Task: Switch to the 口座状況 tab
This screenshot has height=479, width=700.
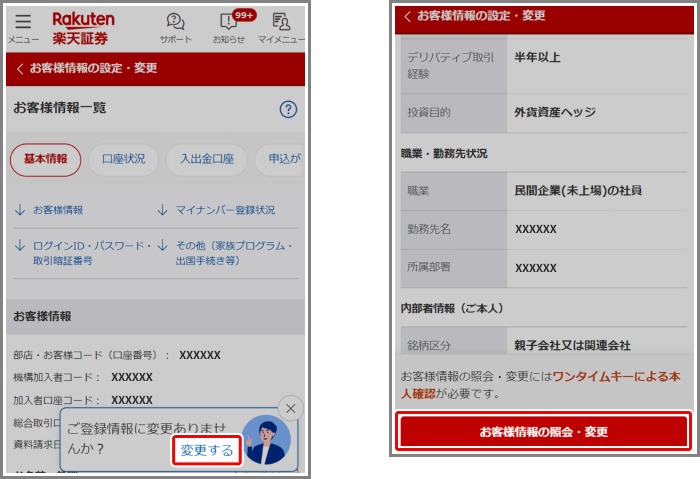Action: (124, 159)
